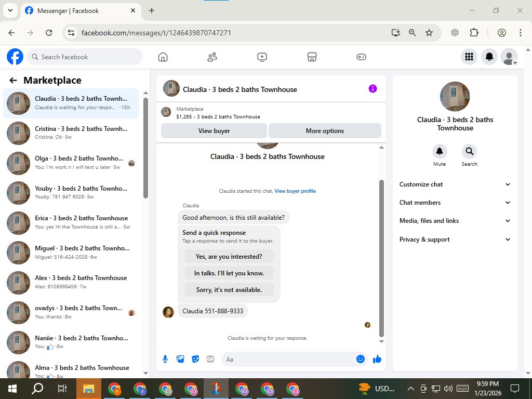
Task: Click the chat messages scrollbar
Action: pos(381,258)
